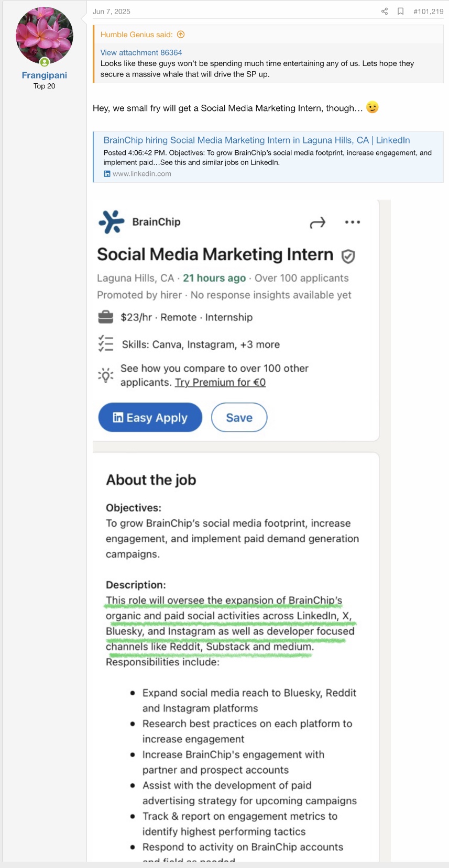The height and width of the screenshot is (868, 449).
Task: Click the verified shield badge by the job title
Action: pyautogui.click(x=348, y=256)
